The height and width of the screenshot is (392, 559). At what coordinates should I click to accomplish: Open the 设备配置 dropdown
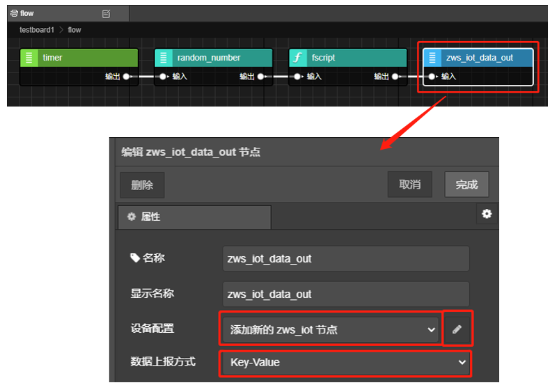click(x=331, y=329)
